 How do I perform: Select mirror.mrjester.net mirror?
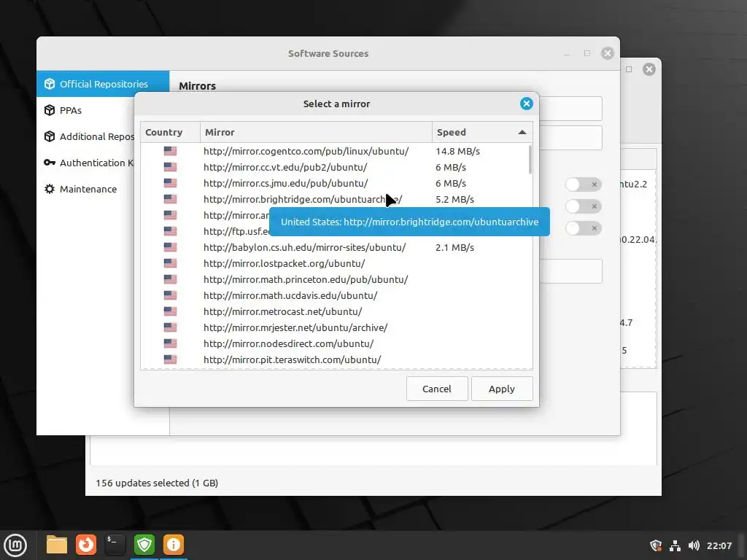[336, 327]
